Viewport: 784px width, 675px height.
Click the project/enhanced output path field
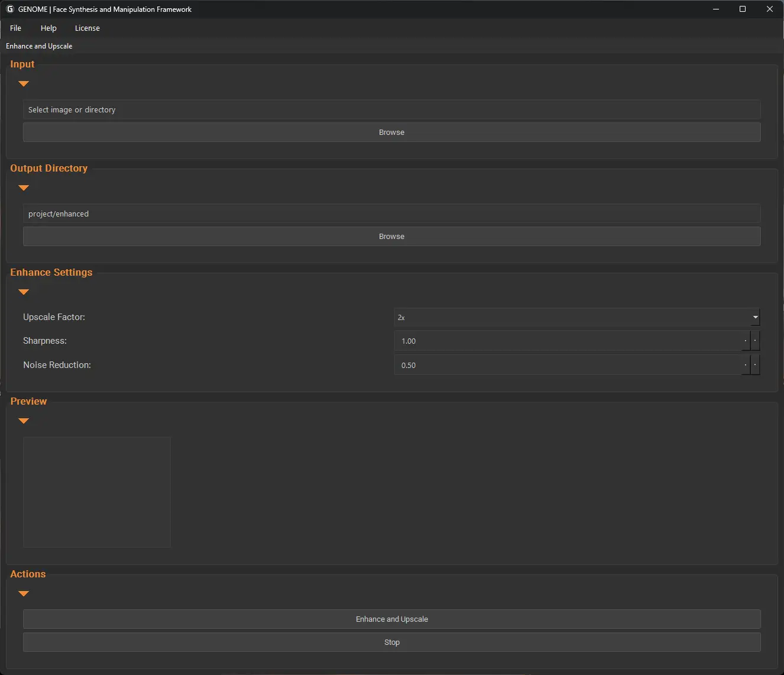(391, 214)
